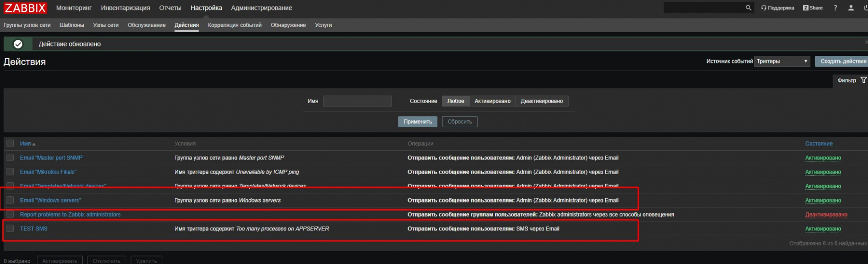Tick checkbox for Email "Master port SNMP"
Viewport: 868px width, 264px height.
tap(10, 158)
